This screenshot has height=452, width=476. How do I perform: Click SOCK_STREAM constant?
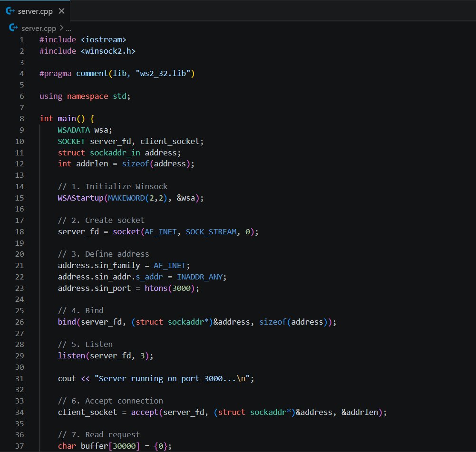[211, 232]
